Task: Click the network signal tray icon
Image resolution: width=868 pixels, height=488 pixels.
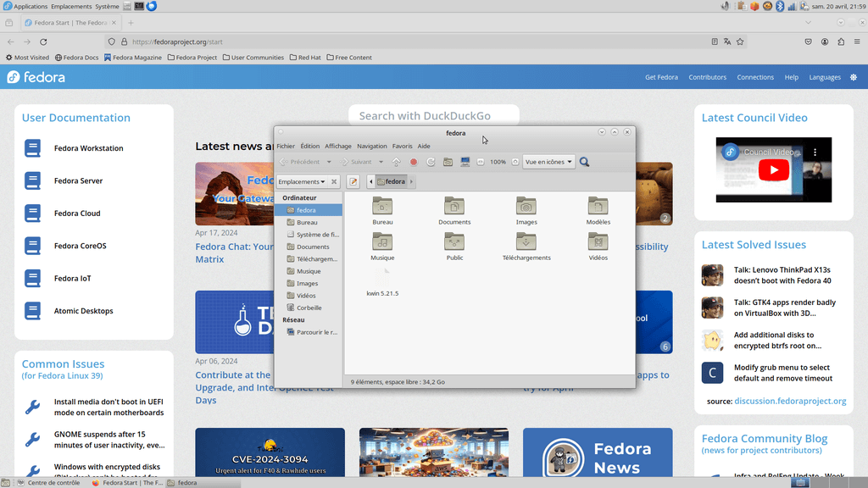Action: point(792,6)
